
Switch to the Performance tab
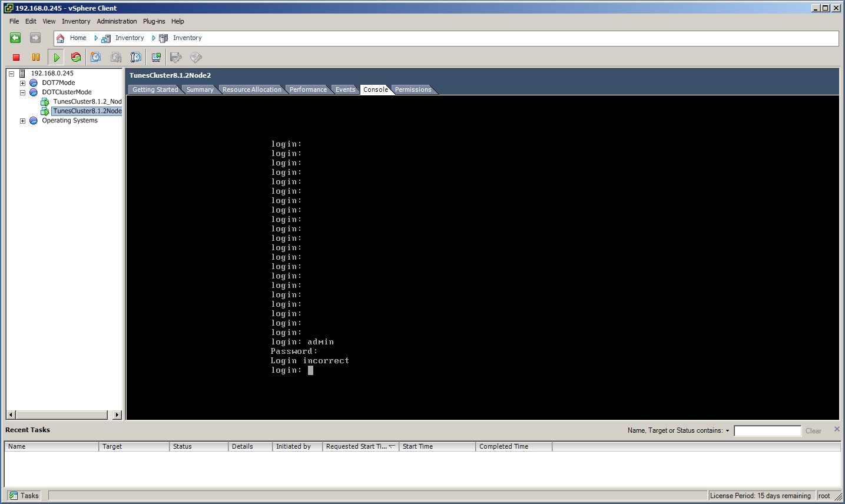click(308, 89)
